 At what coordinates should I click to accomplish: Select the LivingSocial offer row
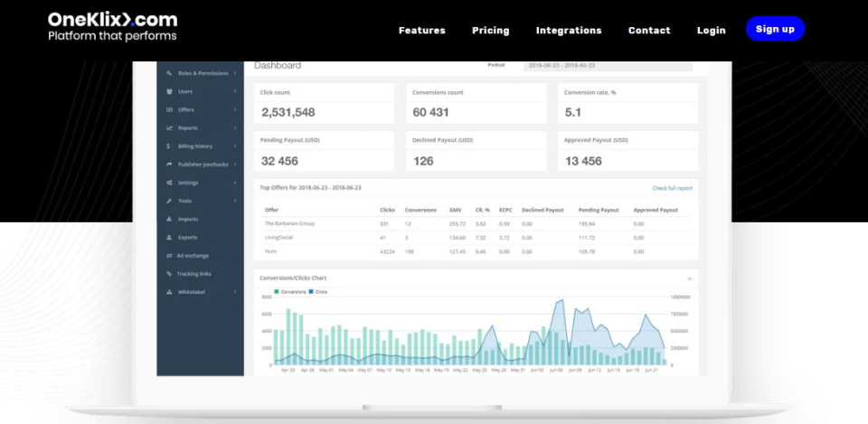click(x=476, y=238)
